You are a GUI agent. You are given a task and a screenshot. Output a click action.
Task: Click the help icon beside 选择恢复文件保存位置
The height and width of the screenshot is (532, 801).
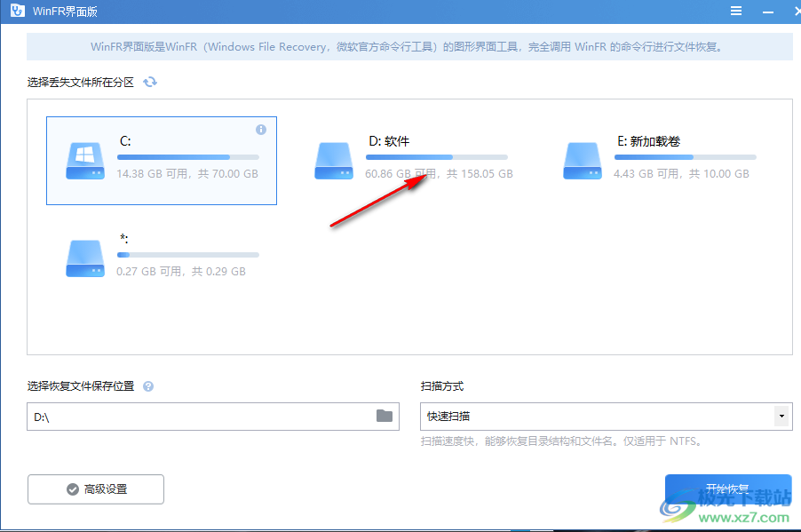(x=147, y=385)
